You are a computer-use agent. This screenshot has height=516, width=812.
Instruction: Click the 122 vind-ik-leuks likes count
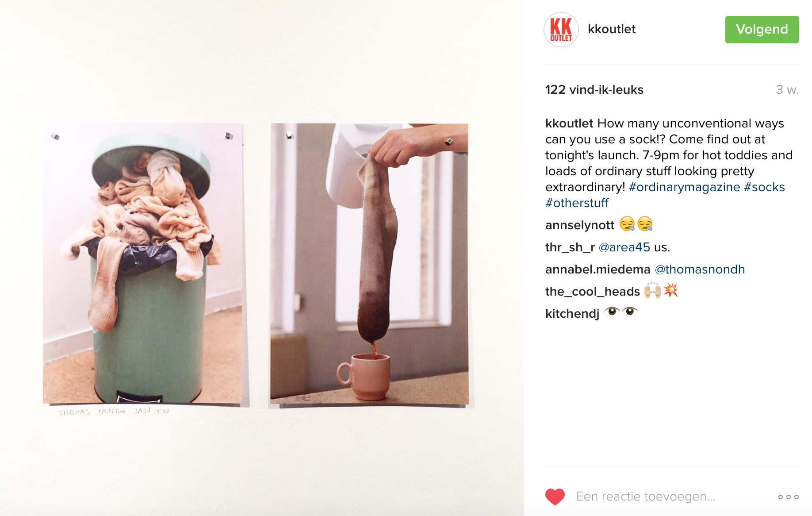click(x=594, y=90)
